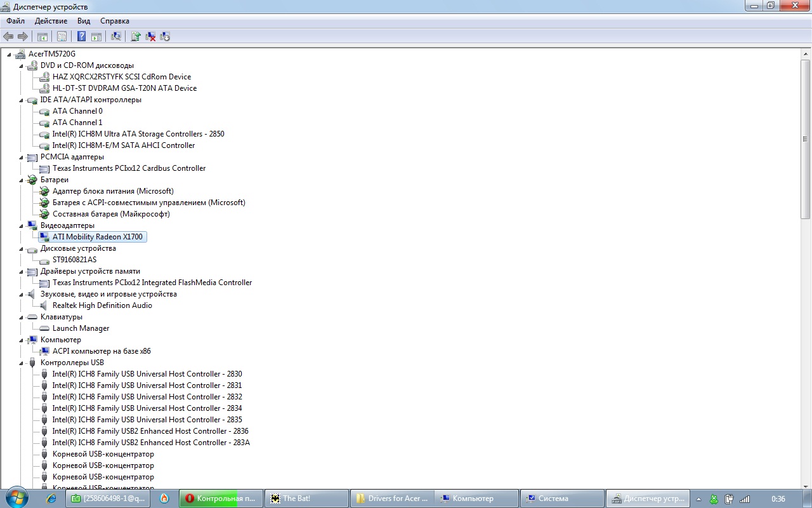Click the Forward arrow in the toolbar
This screenshot has height=508, width=812.
coord(23,36)
